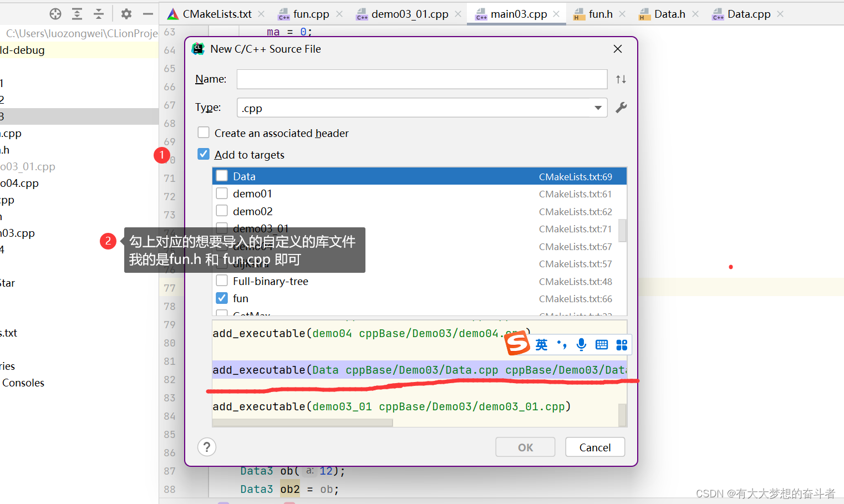This screenshot has height=504, width=844.
Task: Click the Sogou microphone voice input icon
Action: (x=581, y=345)
